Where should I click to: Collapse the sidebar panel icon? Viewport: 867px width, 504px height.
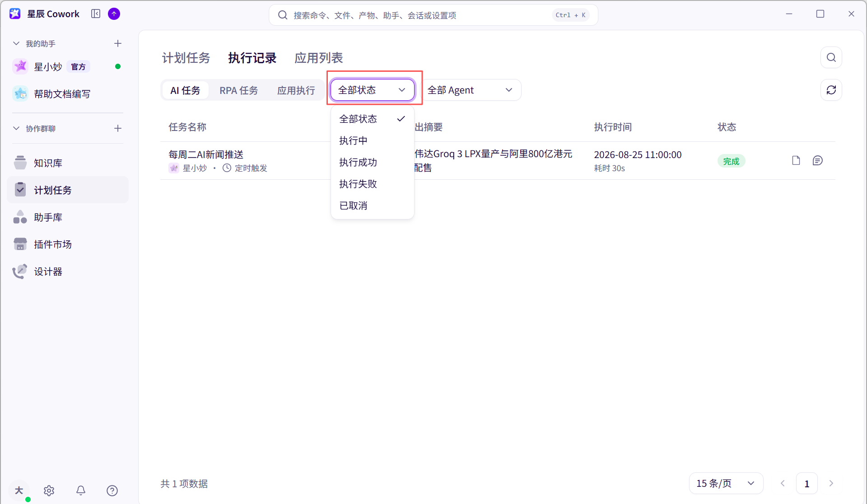[96, 14]
